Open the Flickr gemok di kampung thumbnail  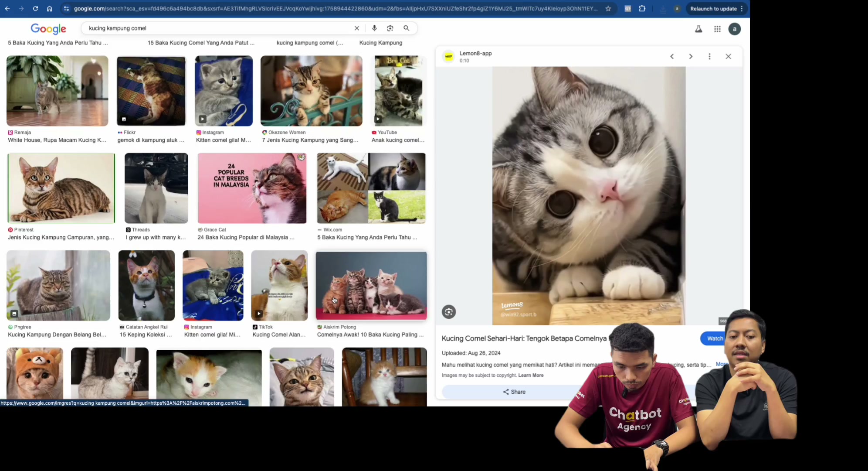click(x=151, y=91)
